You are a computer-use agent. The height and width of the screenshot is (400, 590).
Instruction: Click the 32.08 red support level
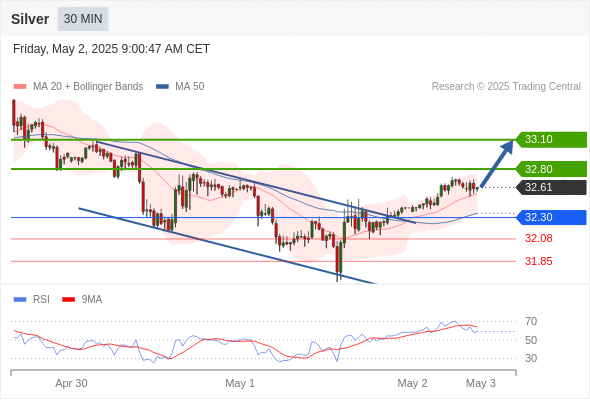pos(538,239)
